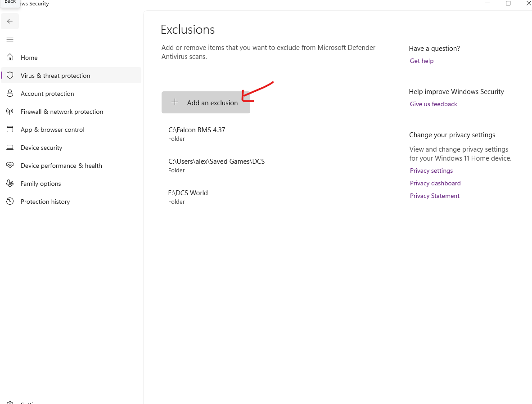Screen dimensions: 532x404
Task: Click the Firewall & network antenna icon
Action: click(10, 111)
